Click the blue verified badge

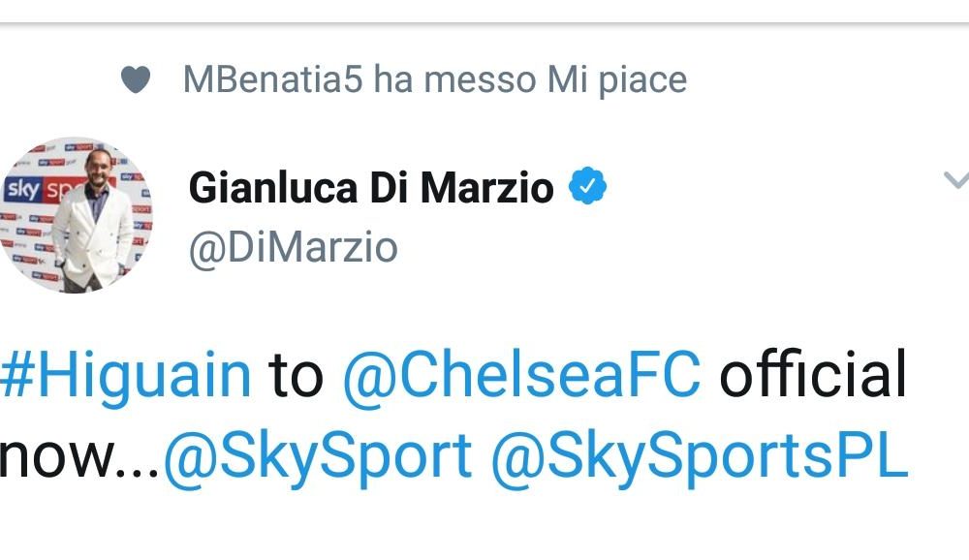(x=586, y=186)
